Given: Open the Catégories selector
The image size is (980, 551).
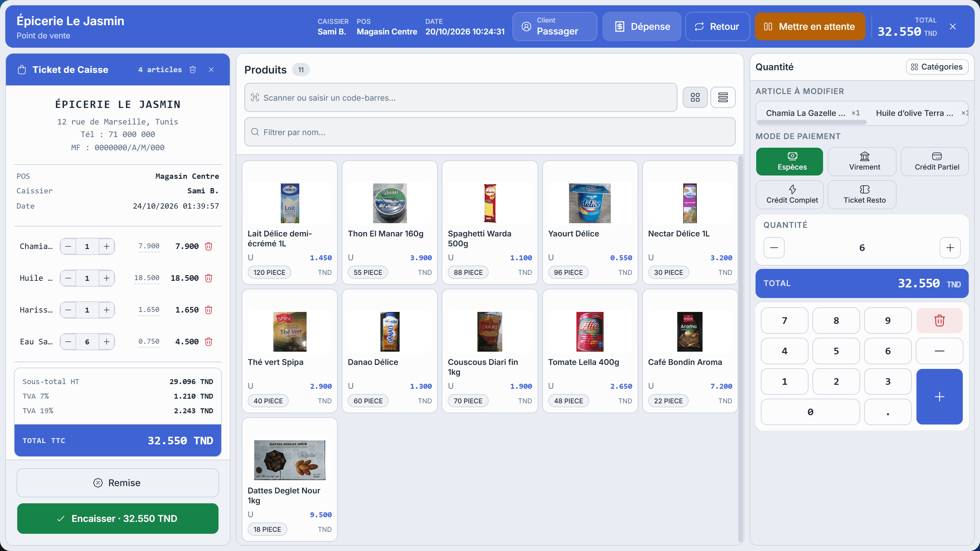Looking at the screenshot, I should point(937,67).
